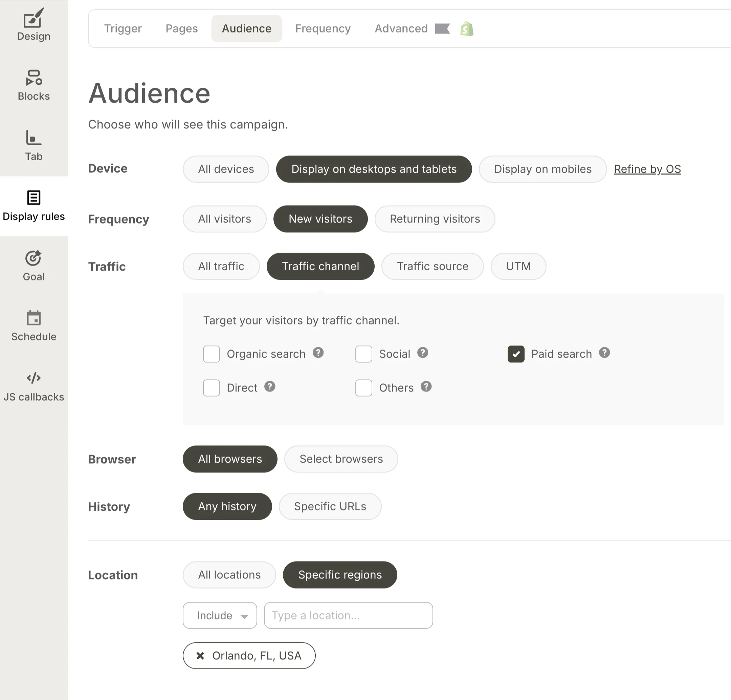Click the Shopify bag icon

(x=467, y=29)
